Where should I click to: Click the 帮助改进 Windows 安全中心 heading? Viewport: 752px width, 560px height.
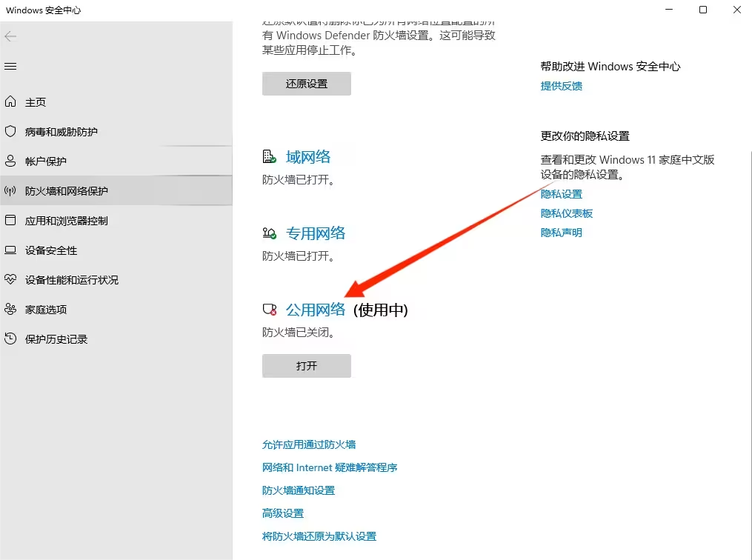pos(610,66)
